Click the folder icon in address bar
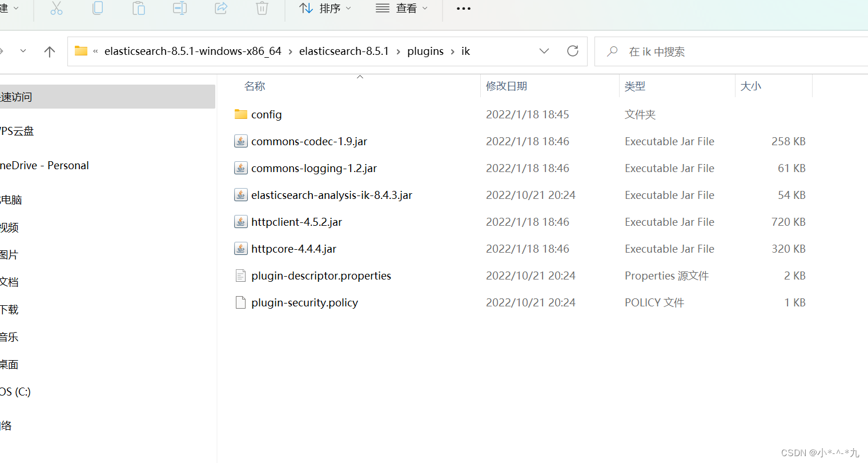The image size is (868, 463). pos(81,51)
